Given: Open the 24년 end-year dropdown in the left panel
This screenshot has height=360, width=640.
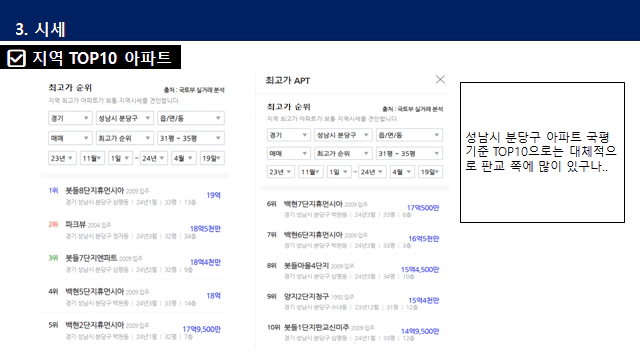Looking at the screenshot, I should click(x=153, y=158).
